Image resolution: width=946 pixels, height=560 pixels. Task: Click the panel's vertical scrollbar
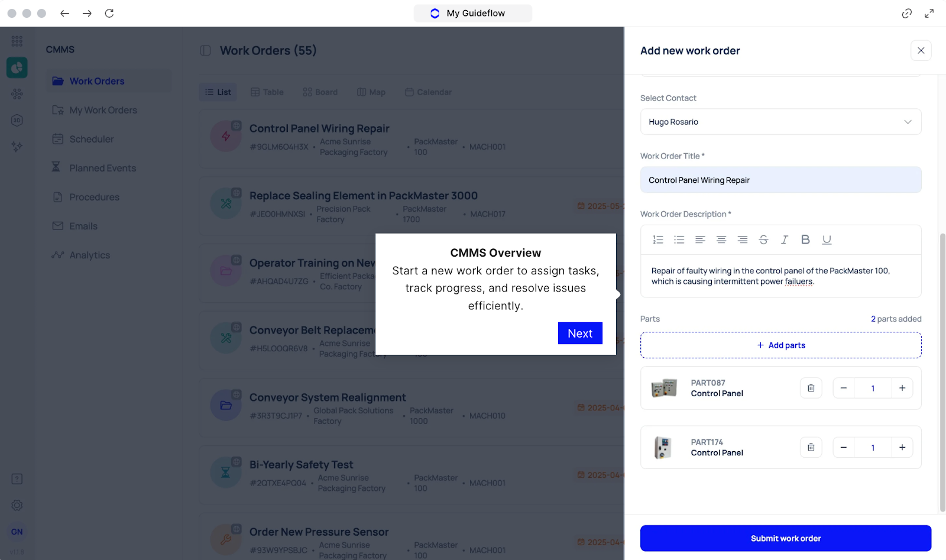[x=942, y=373]
